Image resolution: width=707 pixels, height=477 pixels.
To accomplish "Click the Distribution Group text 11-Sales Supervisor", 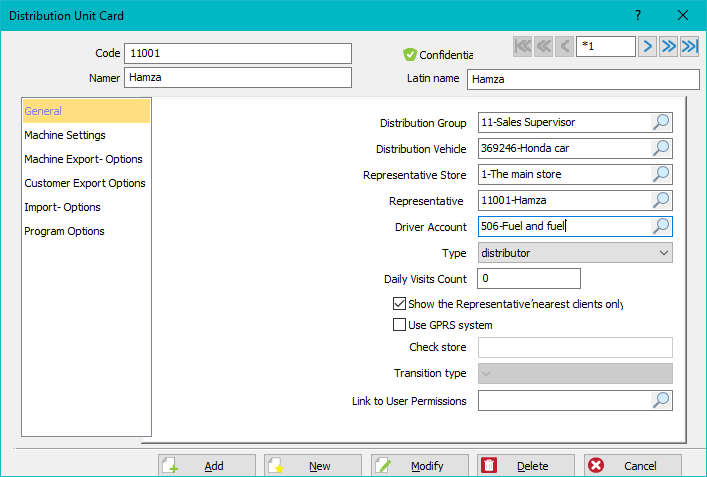I will pos(528,122).
